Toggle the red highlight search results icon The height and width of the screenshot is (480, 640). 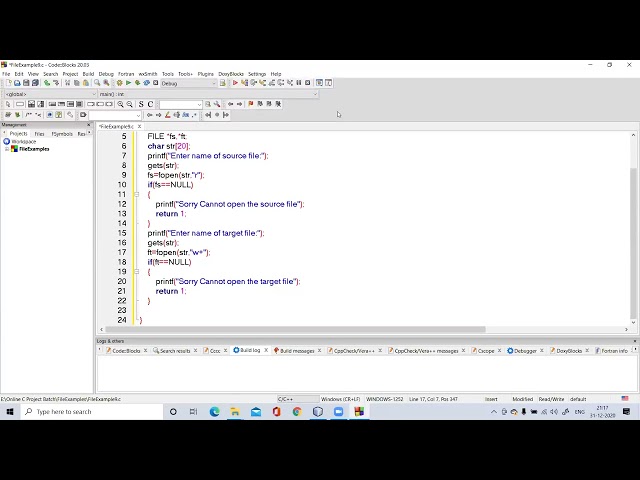pyautogui.click(x=167, y=115)
